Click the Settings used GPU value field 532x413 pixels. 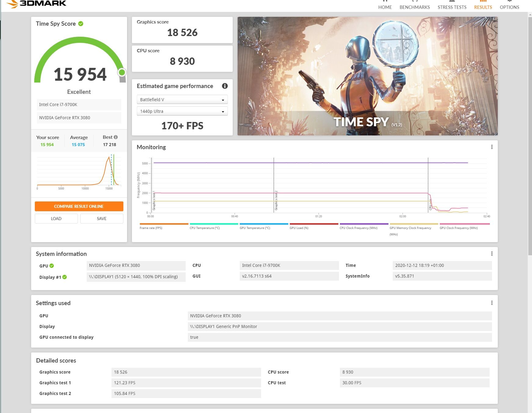340,316
